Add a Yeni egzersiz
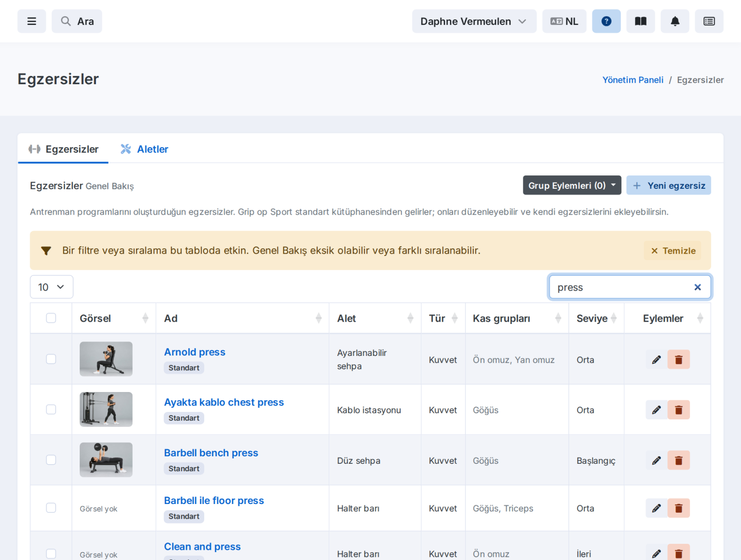Viewport: 741px width, 560px height. (x=669, y=185)
